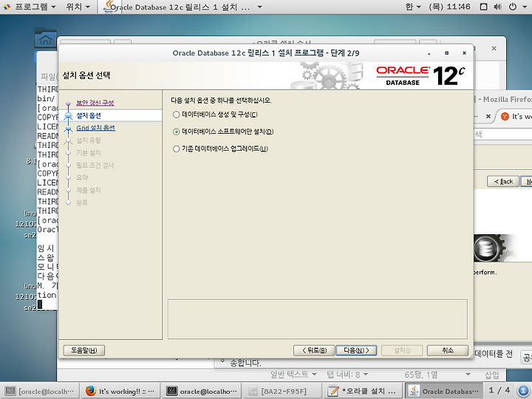Switch to oracle@localho… terminal taskbar item
Image resolution: width=532 pixels, height=399 pixels.
click(201, 391)
